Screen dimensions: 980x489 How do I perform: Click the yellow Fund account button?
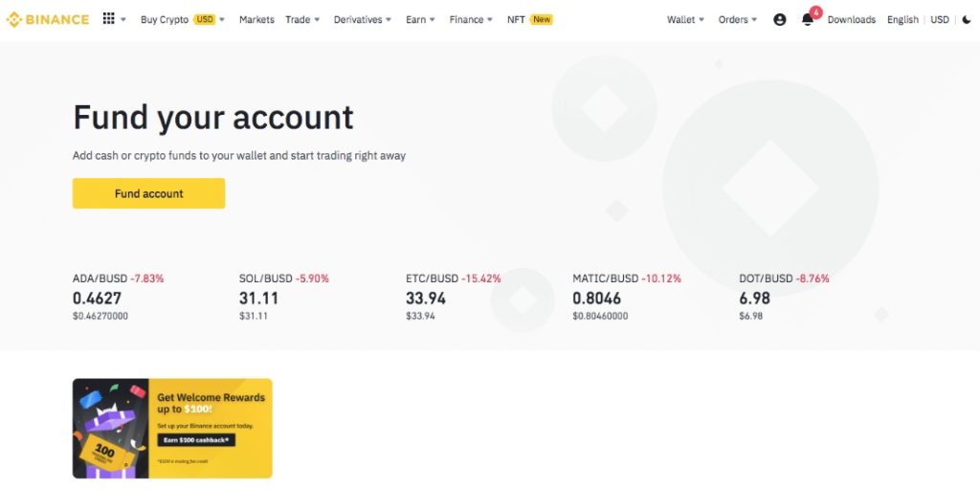(x=148, y=193)
